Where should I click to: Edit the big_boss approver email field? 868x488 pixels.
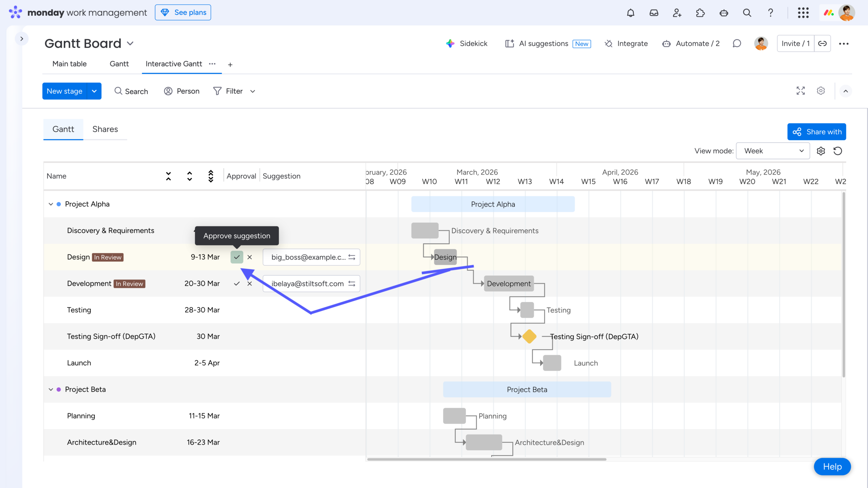click(307, 257)
